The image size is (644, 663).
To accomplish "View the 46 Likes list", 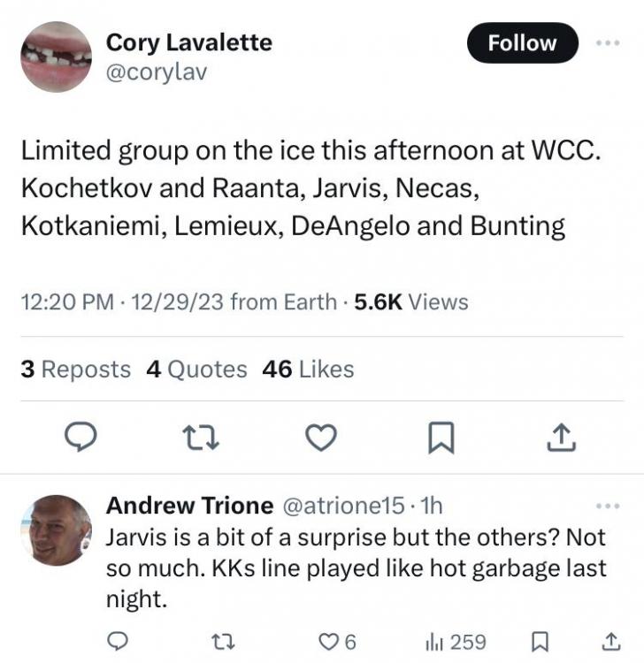I will [x=308, y=369].
